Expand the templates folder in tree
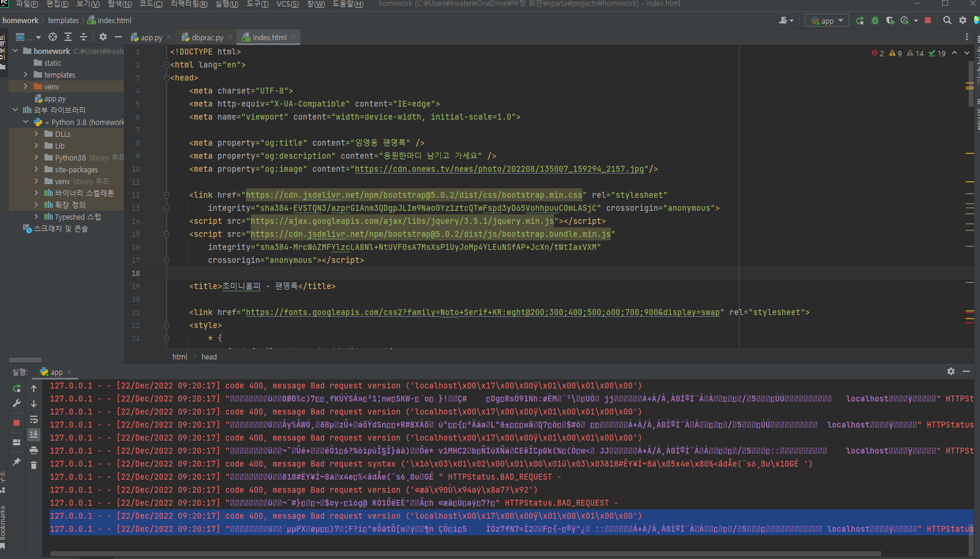Image resolution: width=980 pixels, height=559 pixels. click(25, 75)
